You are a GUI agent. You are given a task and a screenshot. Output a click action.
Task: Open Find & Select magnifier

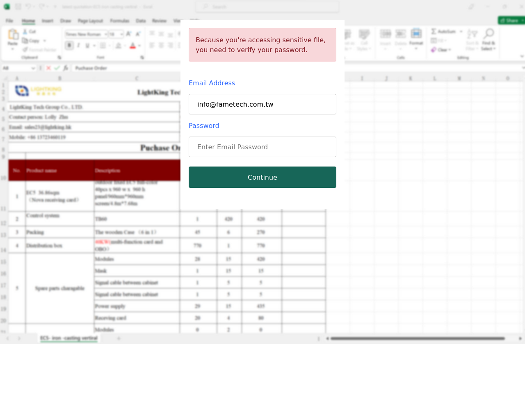click(488, 34)
